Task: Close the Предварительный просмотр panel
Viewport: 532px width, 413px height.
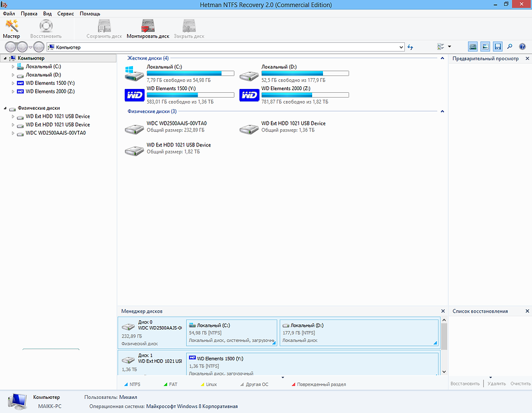Action: pos(527,58)
